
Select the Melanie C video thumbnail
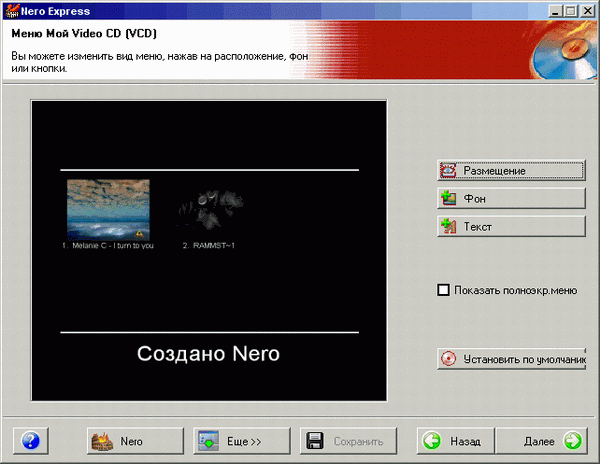click(x=108, y=210)
